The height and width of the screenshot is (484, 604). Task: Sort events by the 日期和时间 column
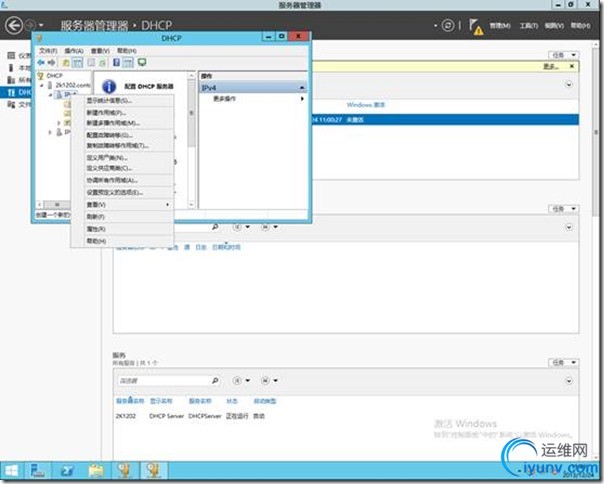[226, 247]
